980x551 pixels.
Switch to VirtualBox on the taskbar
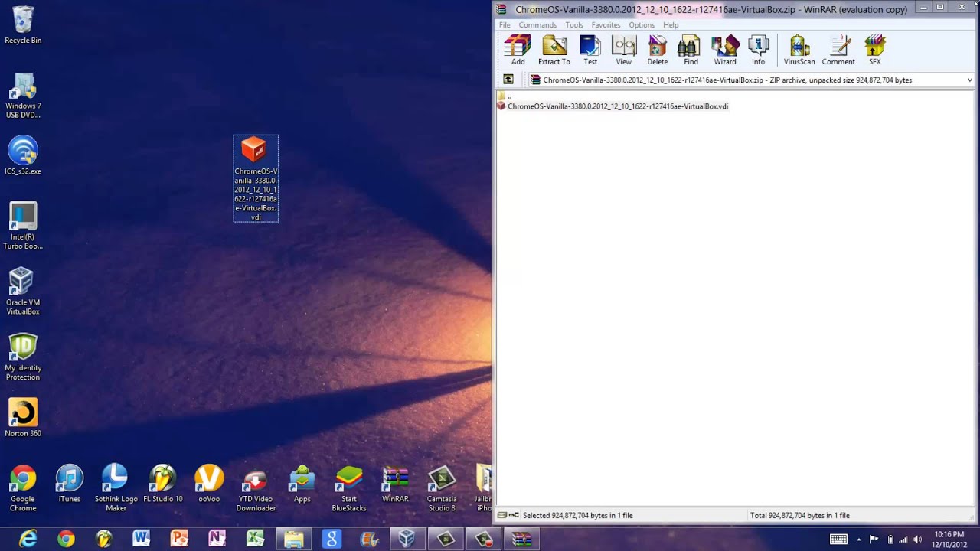pos(407,540)
